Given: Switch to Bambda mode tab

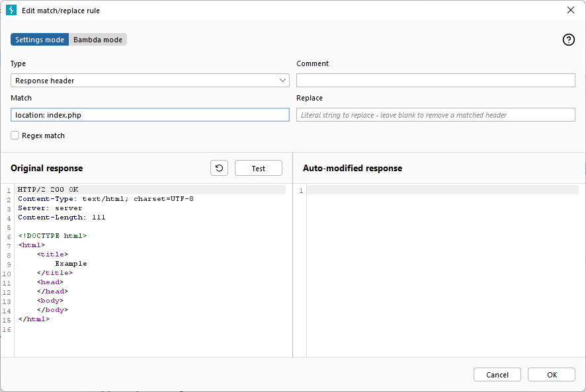Looking at the screenshot, I should click(97, 40).
